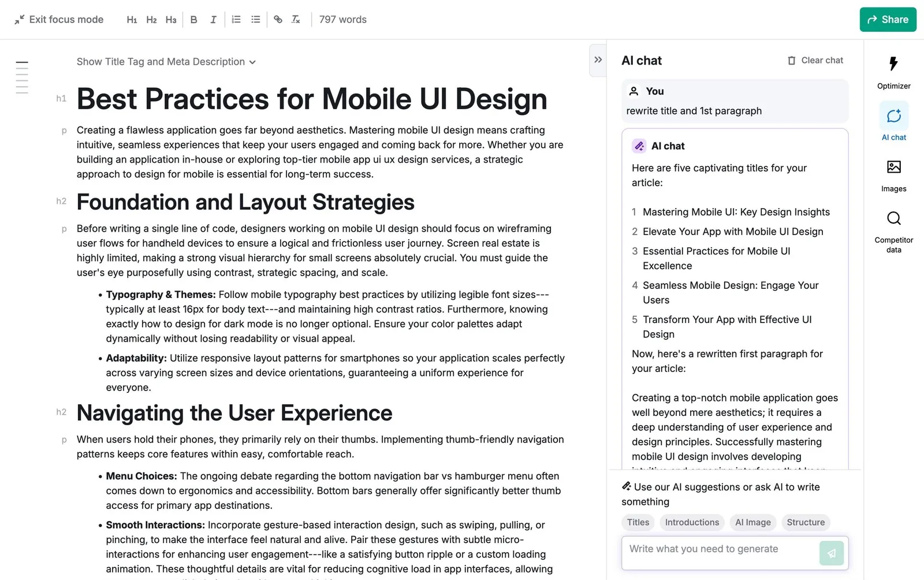Viewport: 924px width, 580px height.
Task: Open the Competitor data panel
Action: click(893, 232)
